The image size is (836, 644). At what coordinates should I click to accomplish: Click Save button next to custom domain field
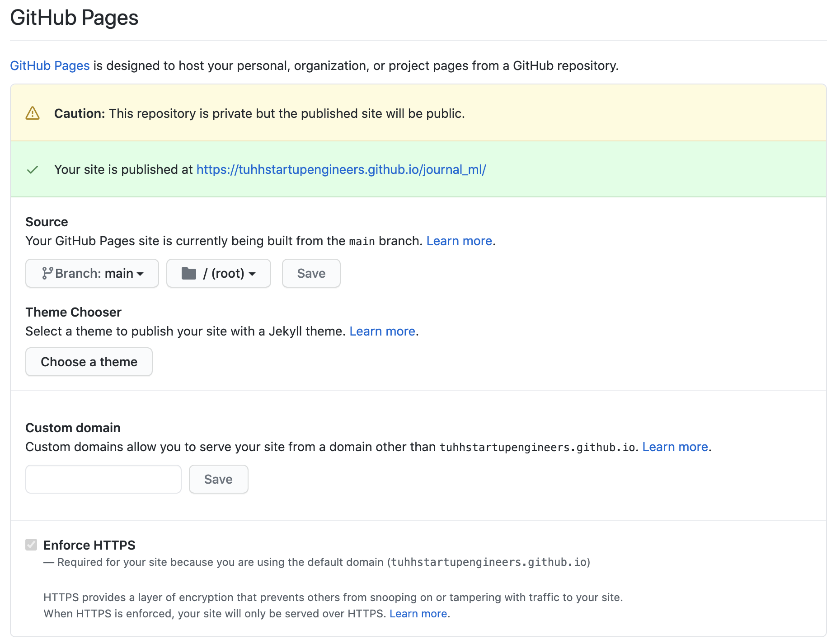click(219, 479)
